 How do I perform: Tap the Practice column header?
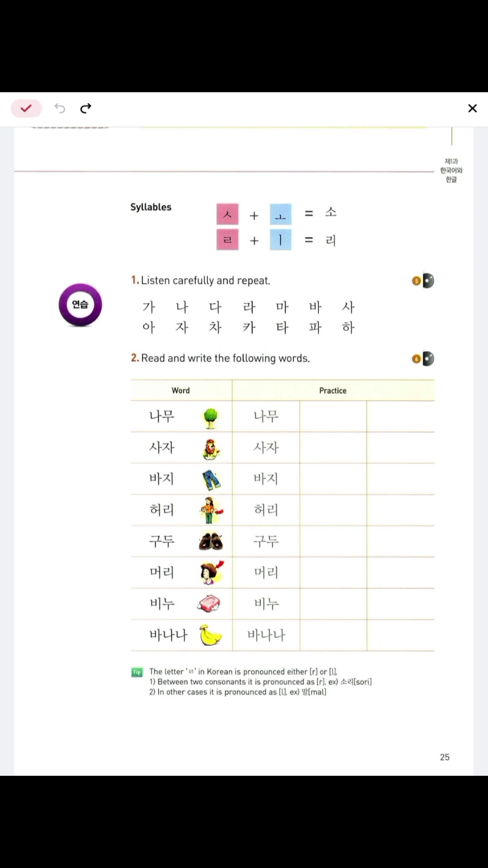coord(333,391)
